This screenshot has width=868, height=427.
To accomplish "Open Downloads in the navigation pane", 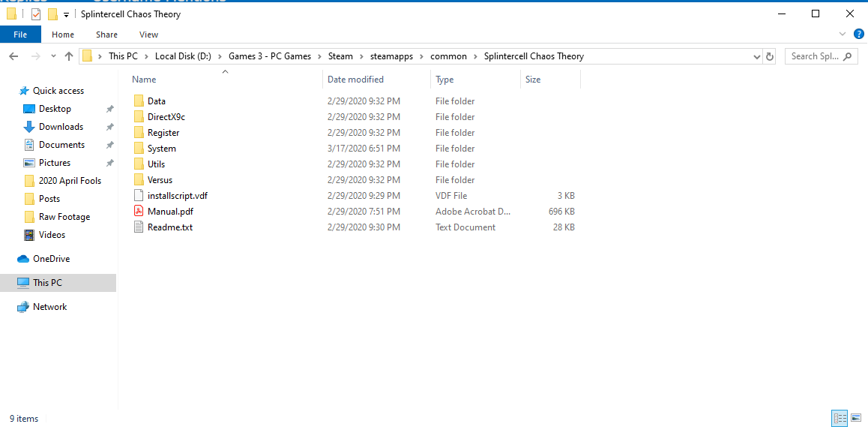I will point(61,126).
